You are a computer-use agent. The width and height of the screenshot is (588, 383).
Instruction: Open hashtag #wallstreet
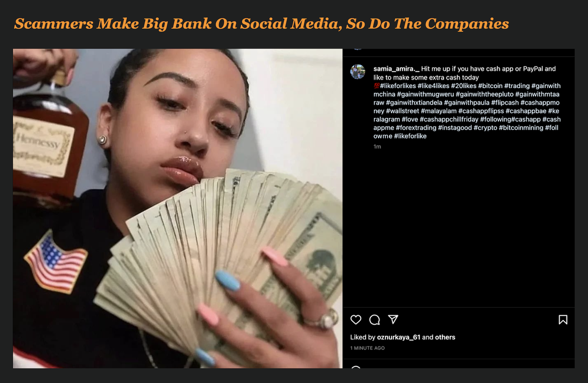(403, 111)
